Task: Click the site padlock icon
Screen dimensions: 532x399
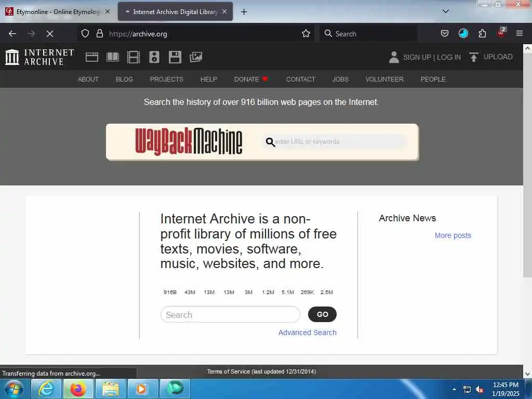Action: click(99, 34)
